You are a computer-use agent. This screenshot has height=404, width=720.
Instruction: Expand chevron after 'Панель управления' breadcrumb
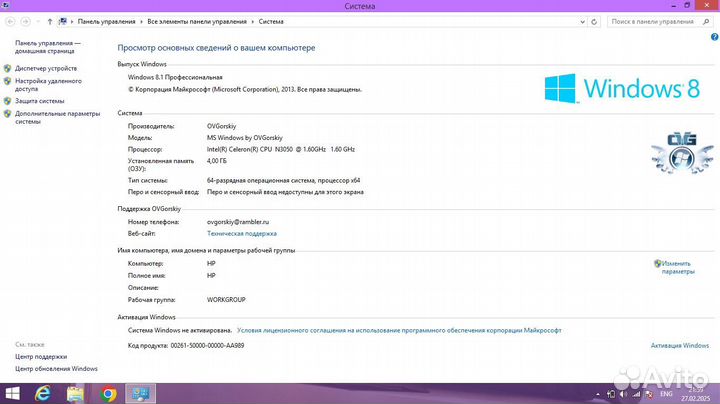pyautogui.click(x=141, y=22)
